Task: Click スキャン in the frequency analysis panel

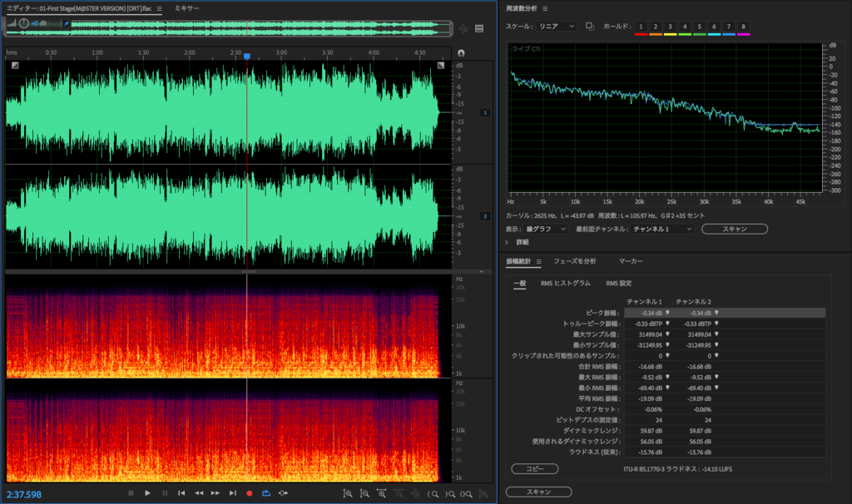Action: (735, 230)
